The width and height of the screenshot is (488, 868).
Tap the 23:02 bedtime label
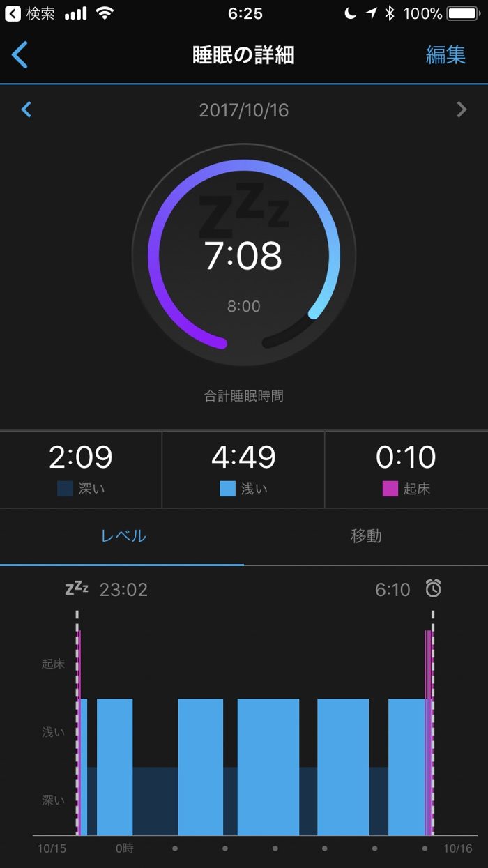tap(123, 590)
